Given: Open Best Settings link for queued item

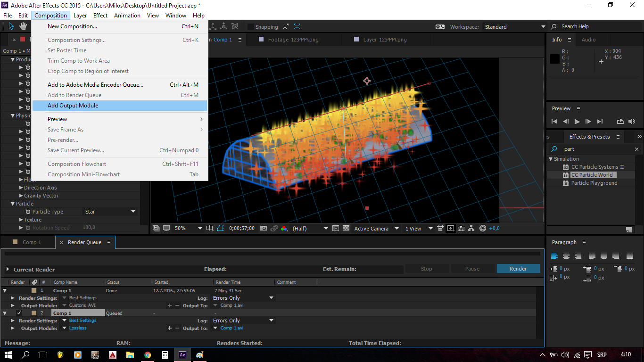Looking at the screenshot, I should point(83,321).
